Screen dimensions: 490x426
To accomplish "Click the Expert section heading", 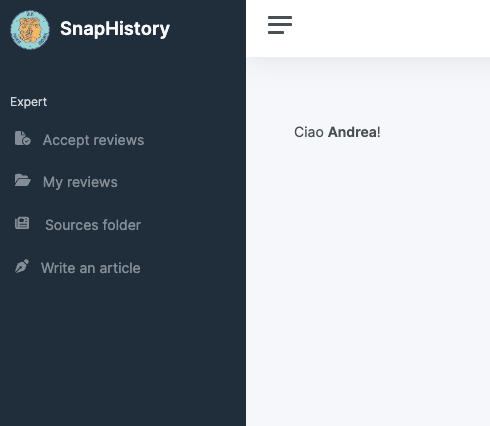I will click(x=29, y=102).
